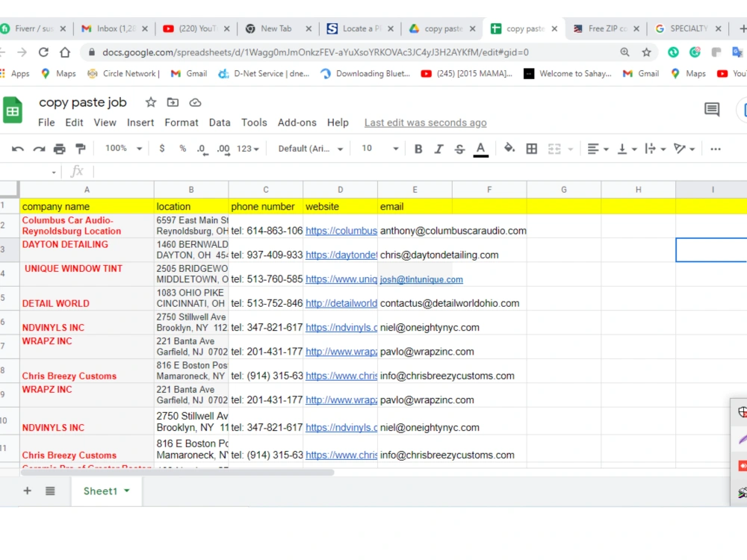Open the text color picker
The image size is (747, 560).
tap(480, 149)
